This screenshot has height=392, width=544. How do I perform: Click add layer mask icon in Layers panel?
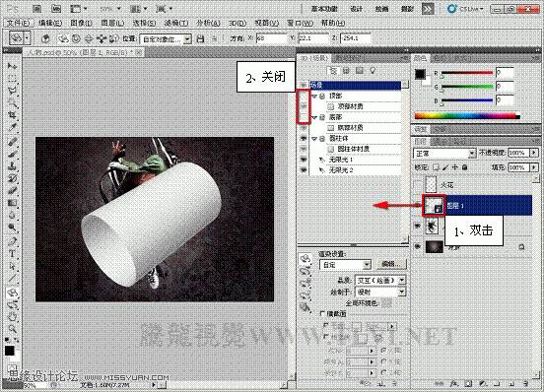468,384
